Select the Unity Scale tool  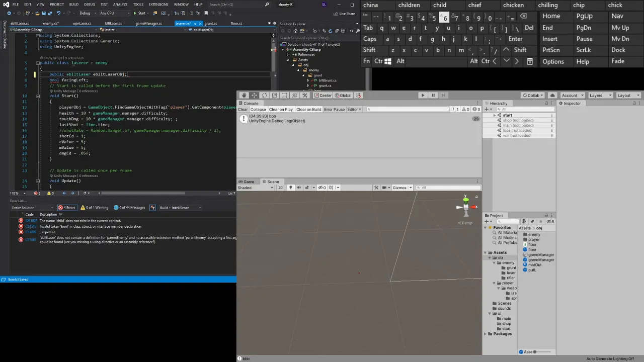[x=274, y=95]
